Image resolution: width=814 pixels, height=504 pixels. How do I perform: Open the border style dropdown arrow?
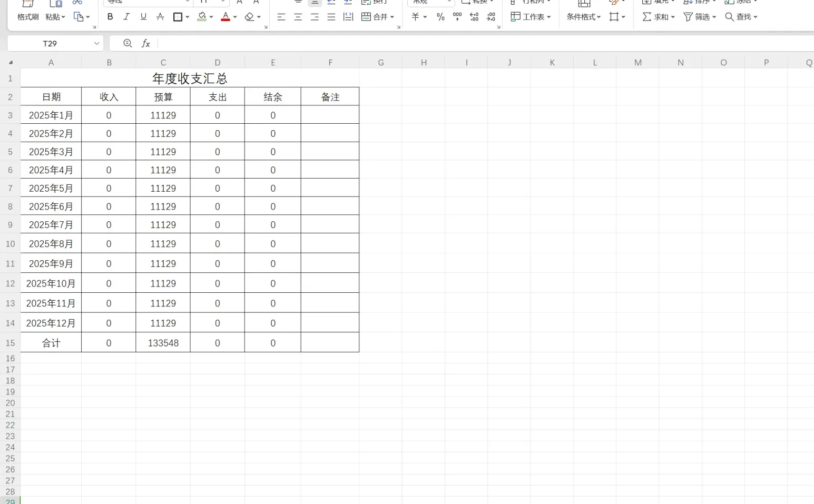[188, 17]
